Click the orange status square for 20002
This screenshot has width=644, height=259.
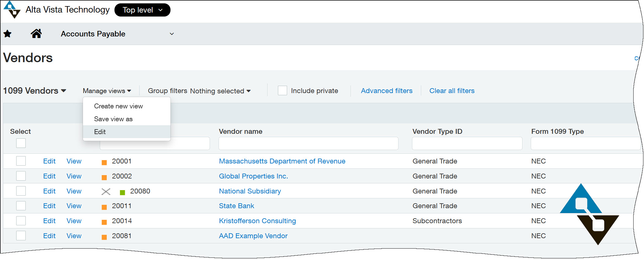click(x=104, y=177)
